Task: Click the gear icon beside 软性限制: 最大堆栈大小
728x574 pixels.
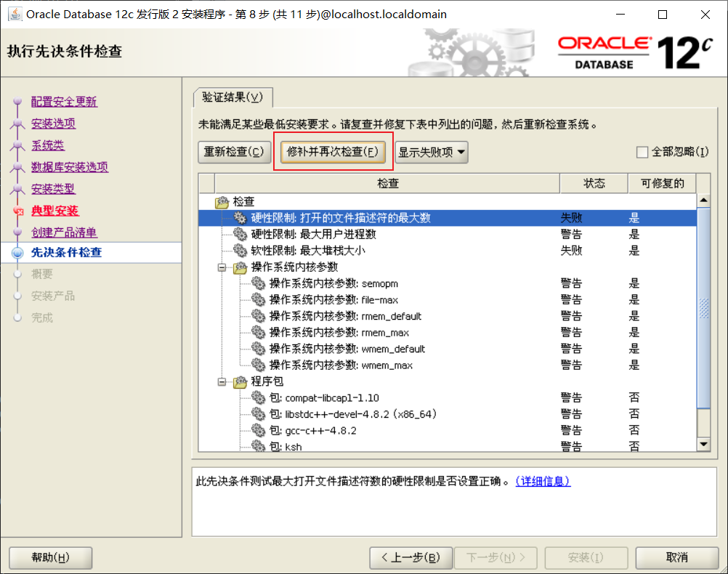Action: [240, 251]
